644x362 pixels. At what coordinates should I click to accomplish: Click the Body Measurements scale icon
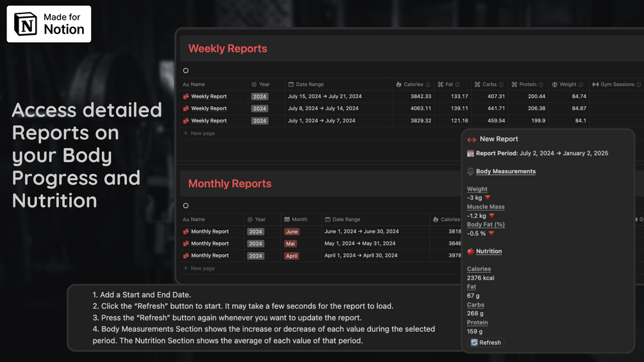470,172
